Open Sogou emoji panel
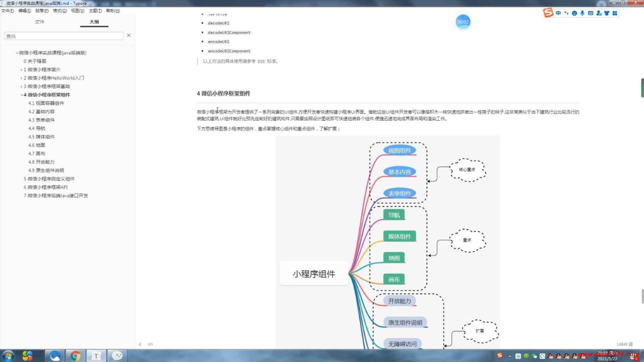This screenshot has width=644, height=362. 574,13
